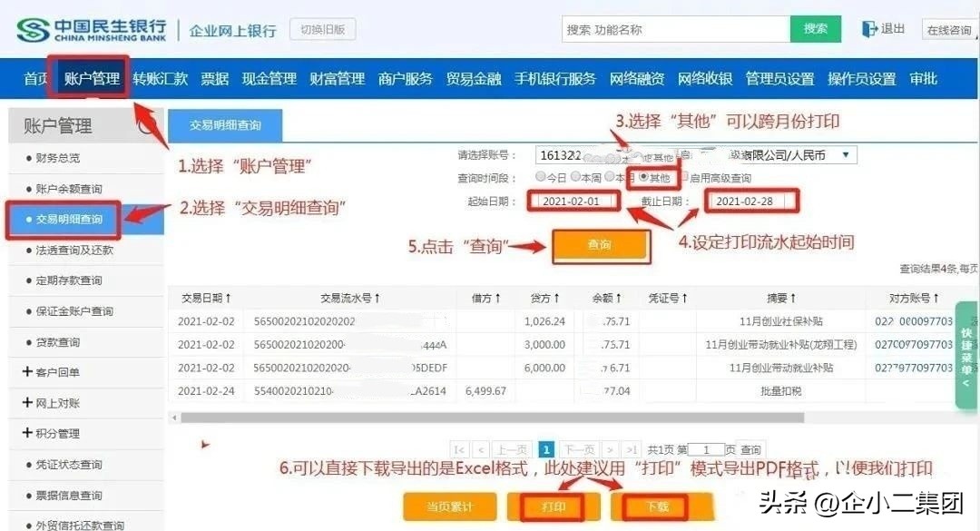980x531 pixels.
Task: Click the 上一页 pagination button
Action: pos(511,449)
